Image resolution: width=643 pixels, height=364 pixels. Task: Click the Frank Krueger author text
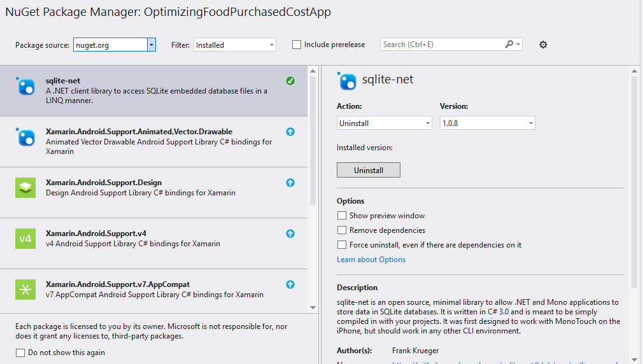416,351
